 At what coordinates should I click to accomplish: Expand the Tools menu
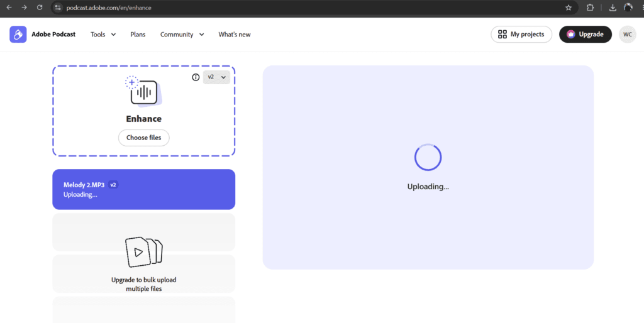(x=103, y=35)
